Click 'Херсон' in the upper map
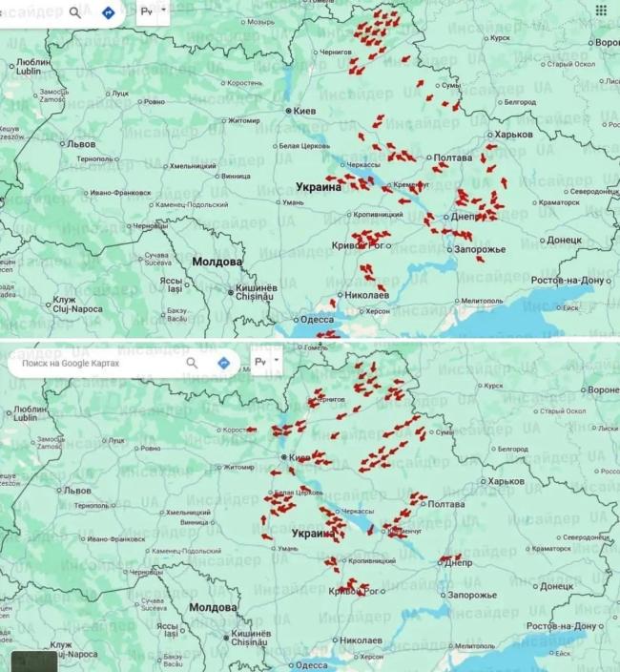Image resolution: width=620 pixels, height=672 pixels. pos(378,312)
